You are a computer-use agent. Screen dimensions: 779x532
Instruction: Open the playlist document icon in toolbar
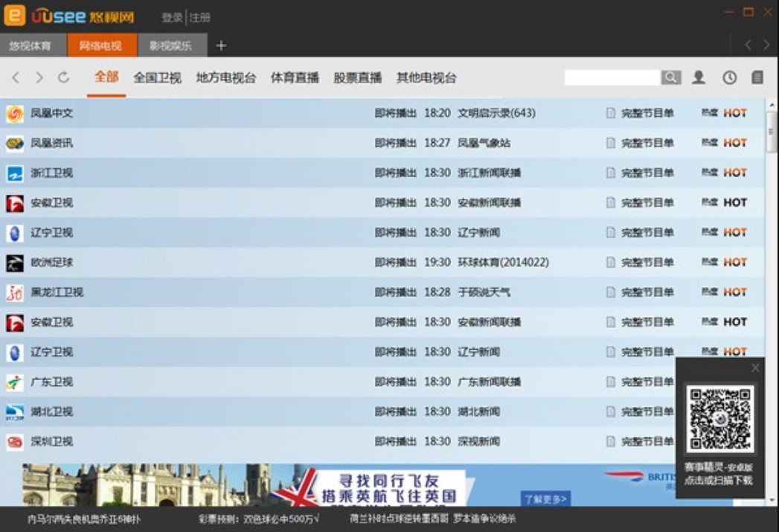tap(757, 77)
